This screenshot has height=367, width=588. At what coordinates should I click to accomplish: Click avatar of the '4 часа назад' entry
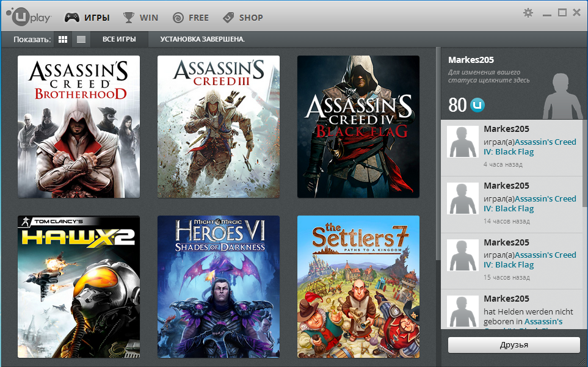point(463,141)
